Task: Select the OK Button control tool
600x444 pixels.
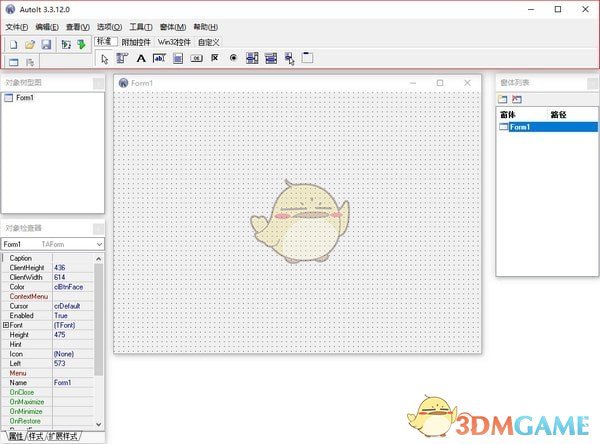Action: point(197,58)
